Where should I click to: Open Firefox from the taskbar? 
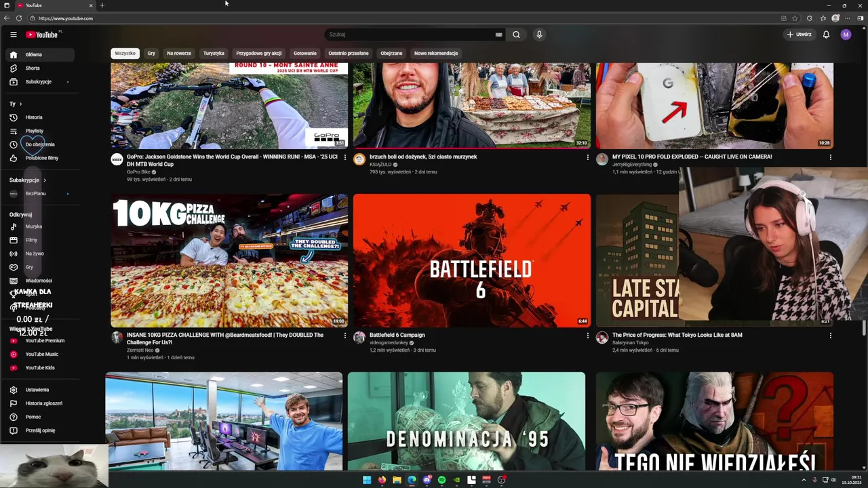382,480
